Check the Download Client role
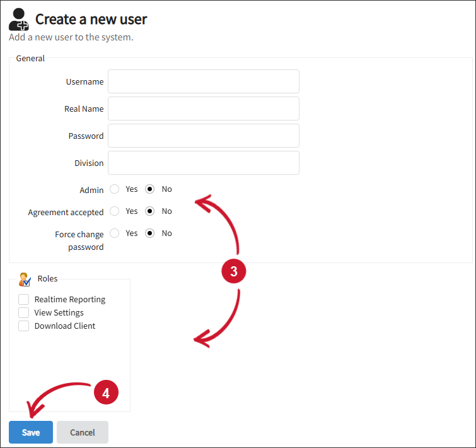This screenshot has width=476, height=448. coord(24,326)
